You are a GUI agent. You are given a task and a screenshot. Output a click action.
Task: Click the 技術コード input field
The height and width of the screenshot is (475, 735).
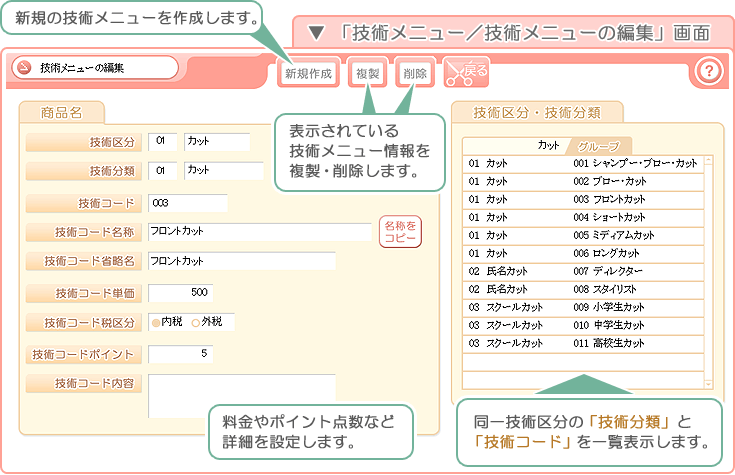pos(187,203)
